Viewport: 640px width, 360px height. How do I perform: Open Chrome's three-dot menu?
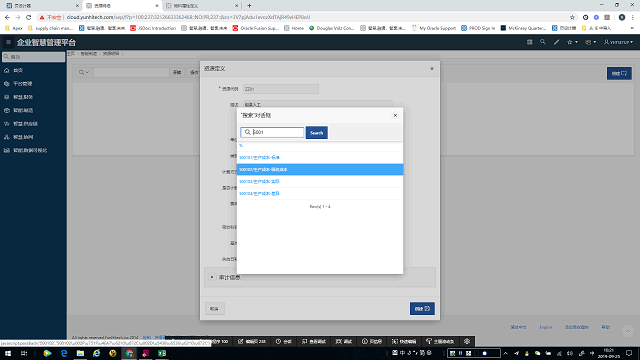pyautogui.click(x=633, y=17)
